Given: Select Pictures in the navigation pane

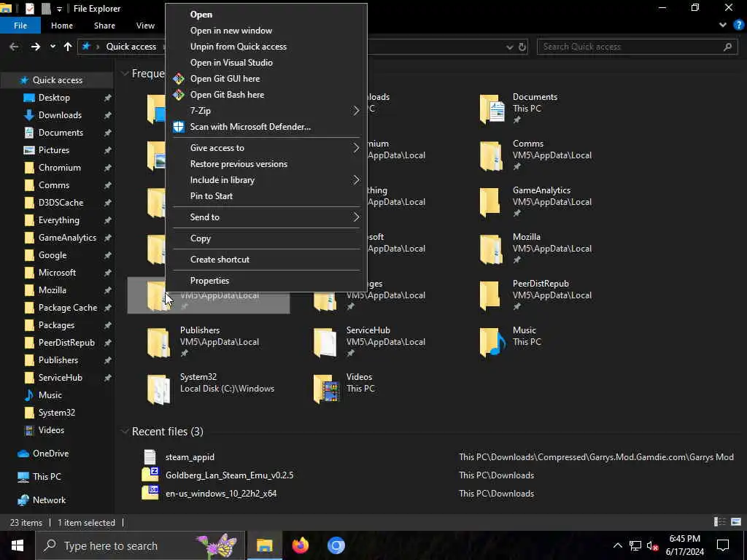Looking at the screenshot, I should tap(53, 150).
